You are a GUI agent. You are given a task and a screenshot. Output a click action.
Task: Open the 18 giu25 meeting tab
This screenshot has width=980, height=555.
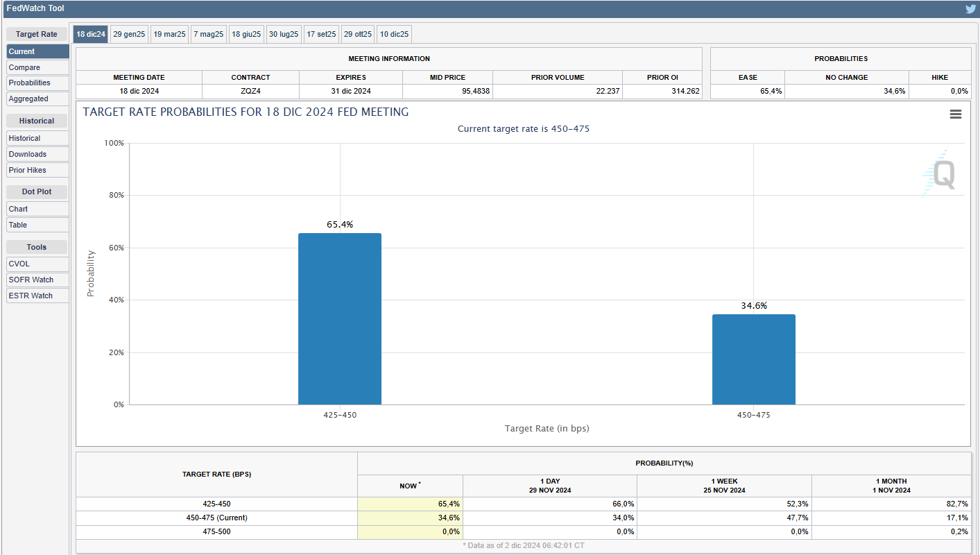pyautogui.click(x=246, y=34)
